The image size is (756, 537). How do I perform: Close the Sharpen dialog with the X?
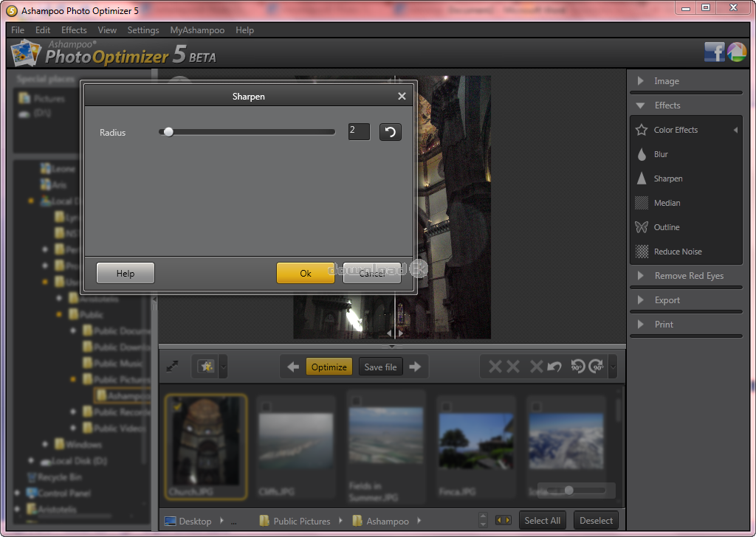[x=402, y=97]
